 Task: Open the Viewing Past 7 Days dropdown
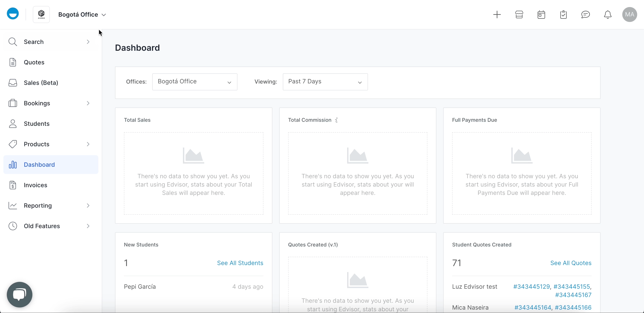(x=325, y=82)
